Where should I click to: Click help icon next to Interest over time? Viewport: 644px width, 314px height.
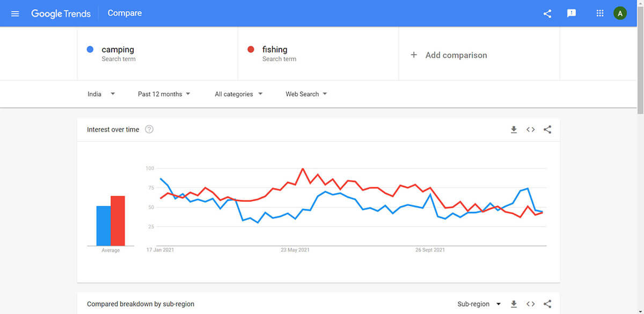coord(149,129)
